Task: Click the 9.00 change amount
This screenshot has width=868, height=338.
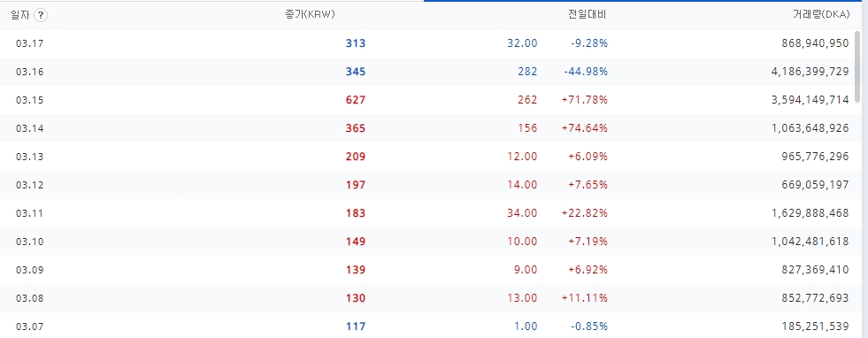Action: (526, 270)
